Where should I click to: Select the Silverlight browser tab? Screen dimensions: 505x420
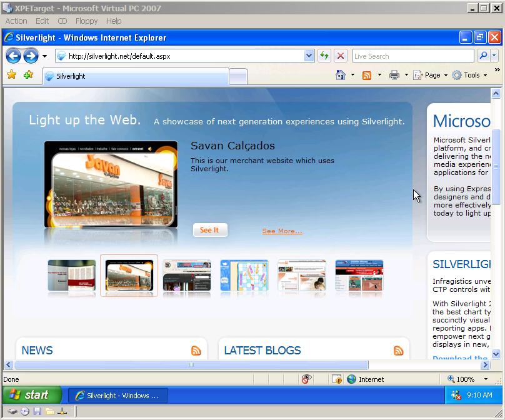point(136,76)
